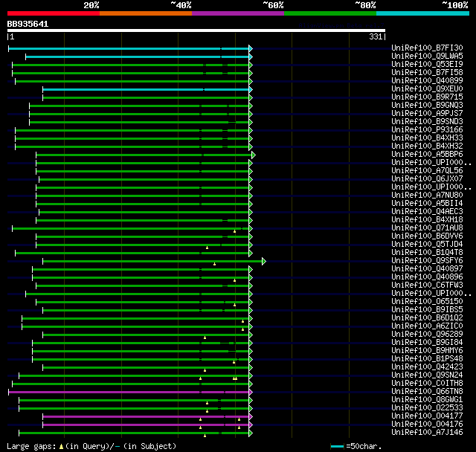
Task: Click the red 20% identity legend segment
Action: [x=53, y=13]
